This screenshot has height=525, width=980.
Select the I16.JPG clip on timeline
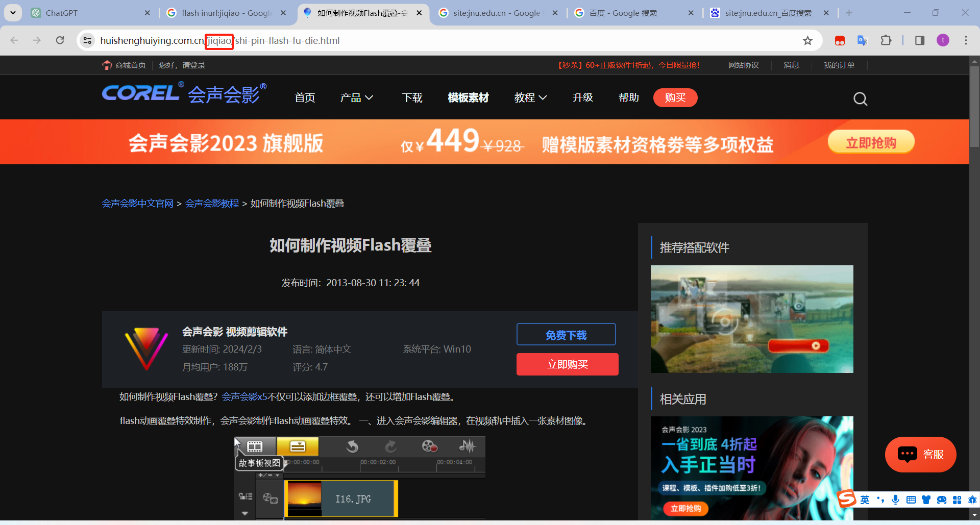coord(341,499)
